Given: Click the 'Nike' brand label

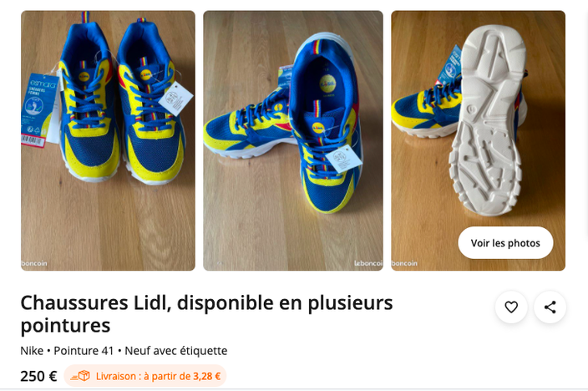Looking at the screenshot, I should point(32,351).
